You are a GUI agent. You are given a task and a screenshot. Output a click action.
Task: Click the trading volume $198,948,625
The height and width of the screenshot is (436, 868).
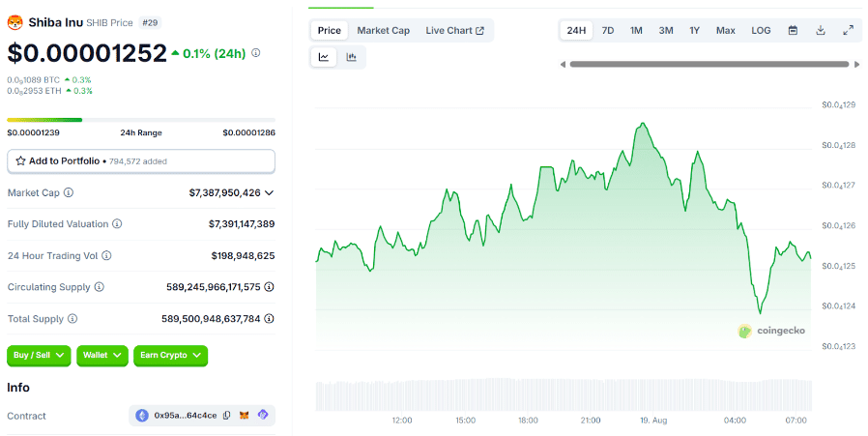(243, 255)
